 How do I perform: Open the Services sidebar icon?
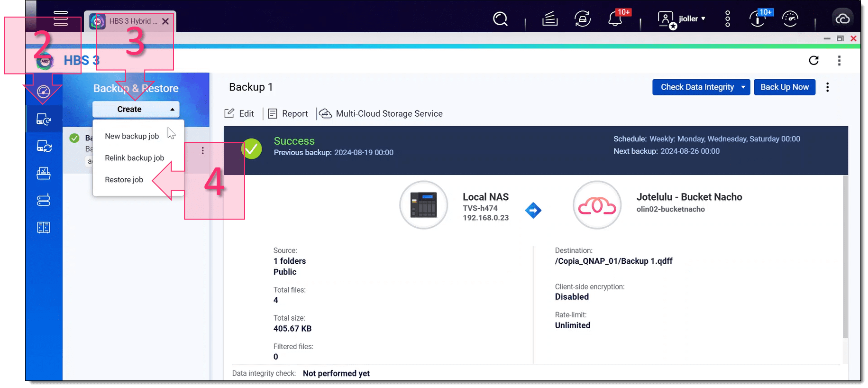(44, 228)
